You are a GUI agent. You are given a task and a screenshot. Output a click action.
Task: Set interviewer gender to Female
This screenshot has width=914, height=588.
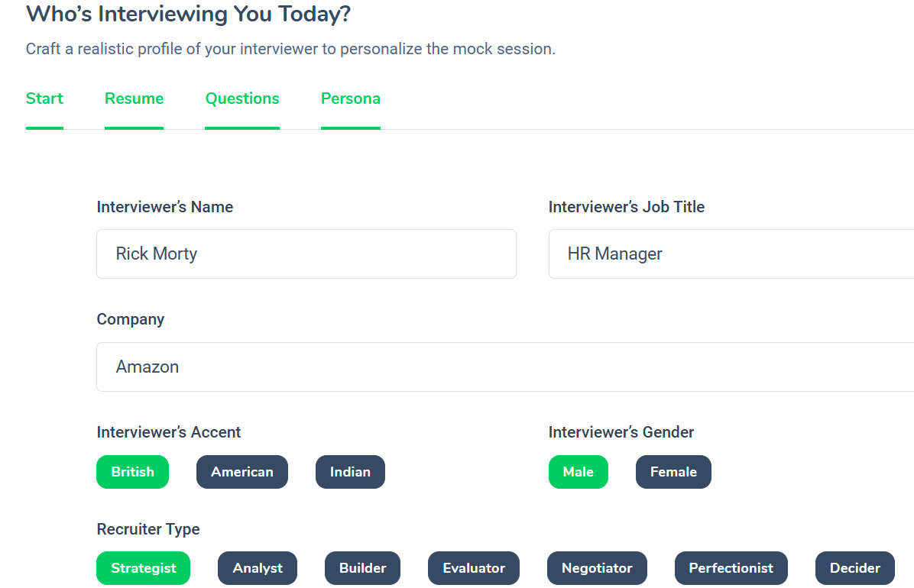(673, 472)
